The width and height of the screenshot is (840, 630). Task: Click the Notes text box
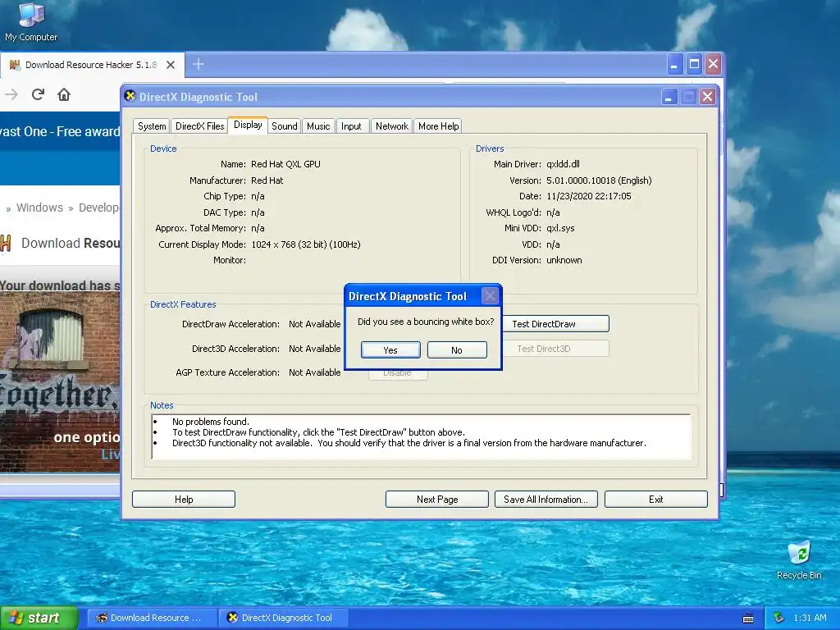click(x=421, y=436)
